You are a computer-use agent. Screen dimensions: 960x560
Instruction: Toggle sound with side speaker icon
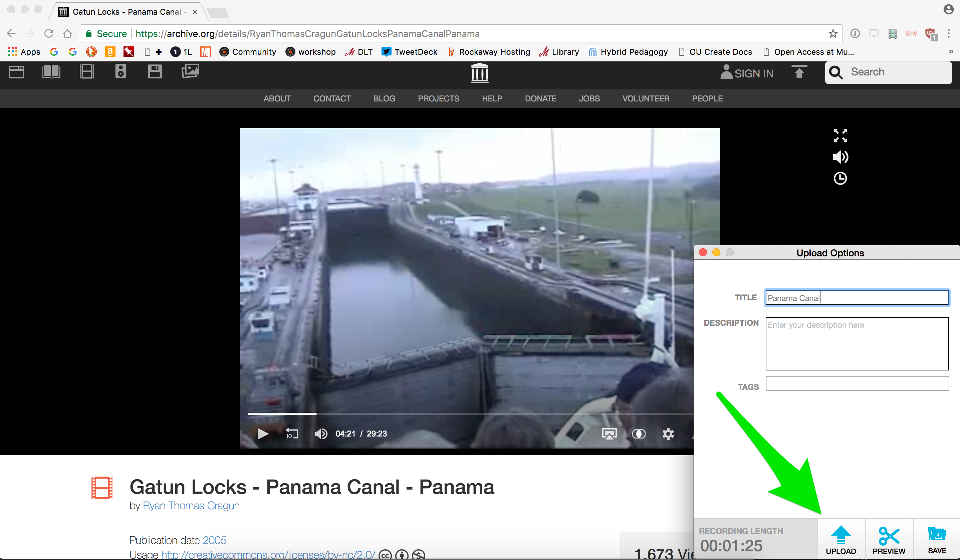(841, 157)
